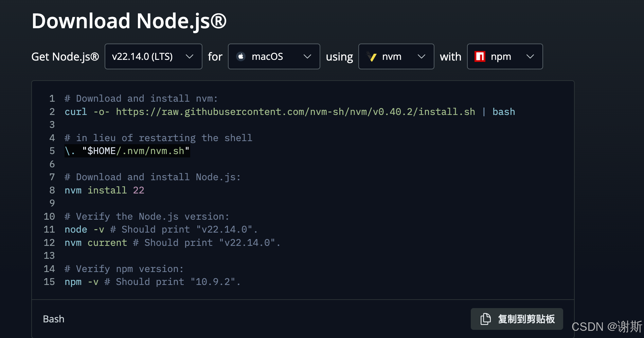
Task: Click the nvm logo icon
Action: [x=371, y=56]
